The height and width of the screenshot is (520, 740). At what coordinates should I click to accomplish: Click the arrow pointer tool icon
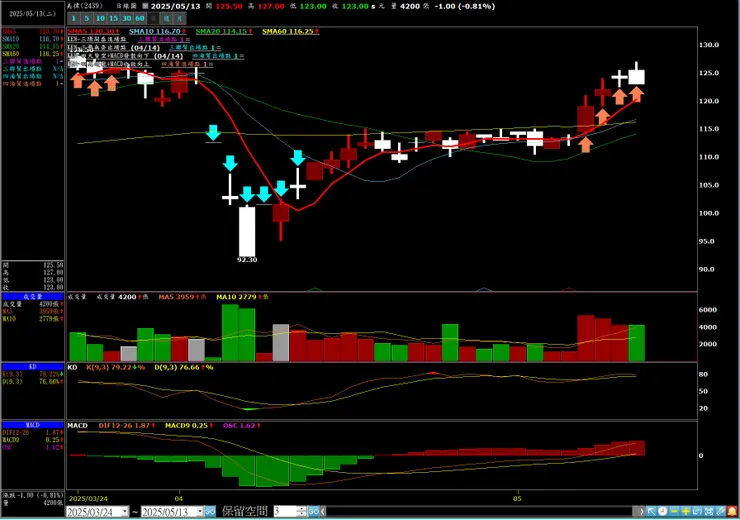(651, 512)
